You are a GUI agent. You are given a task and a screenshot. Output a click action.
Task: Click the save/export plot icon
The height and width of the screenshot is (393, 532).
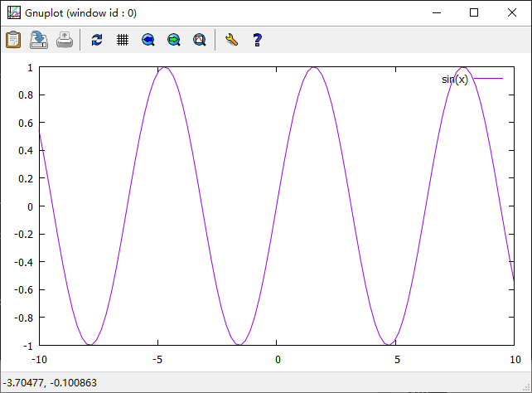pyautogui.click(x=39, y=40)
